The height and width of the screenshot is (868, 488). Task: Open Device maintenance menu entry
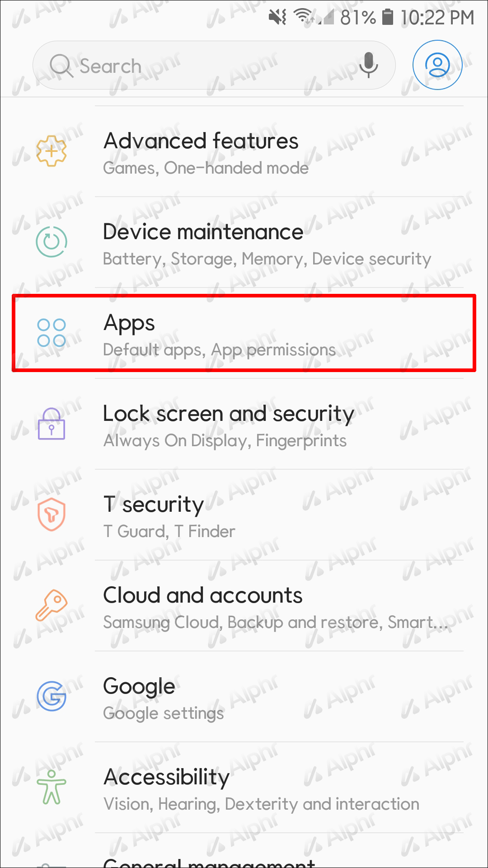[x=244, y=242]
